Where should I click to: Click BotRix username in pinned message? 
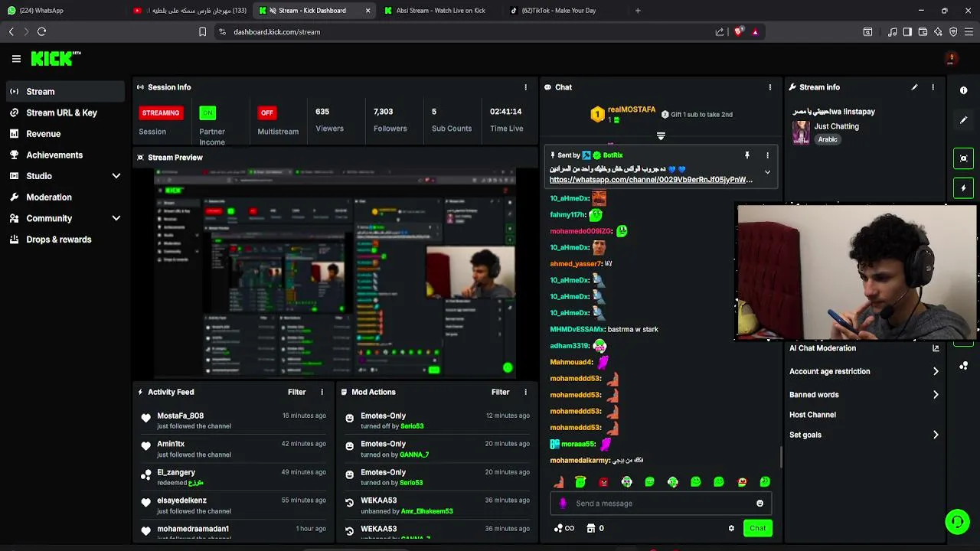[x=612, y=155]
